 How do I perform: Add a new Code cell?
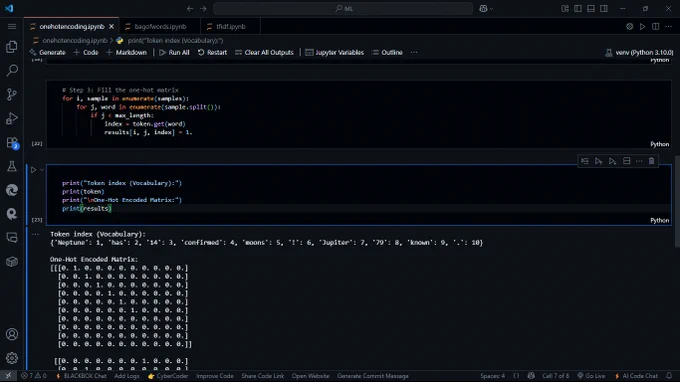86,52
